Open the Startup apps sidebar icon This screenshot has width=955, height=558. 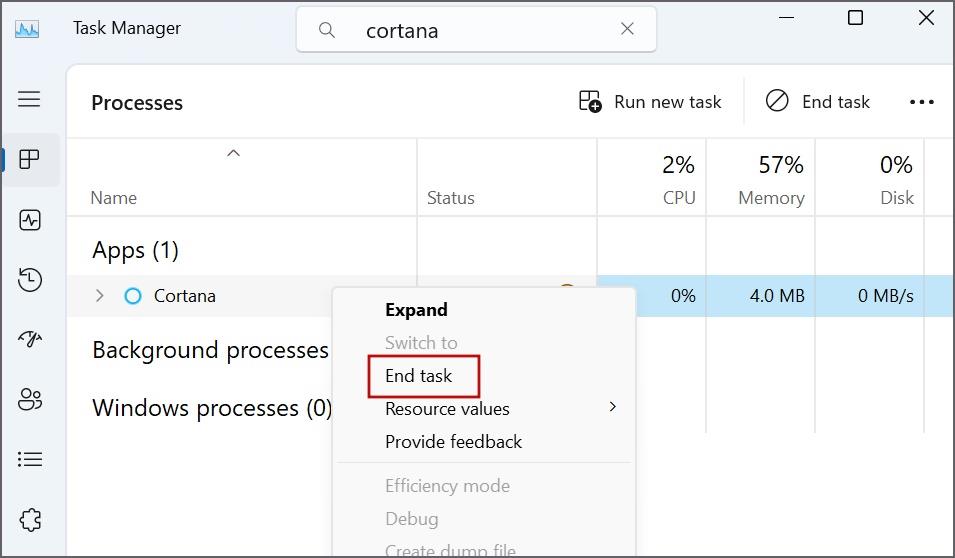click(30, 339)
